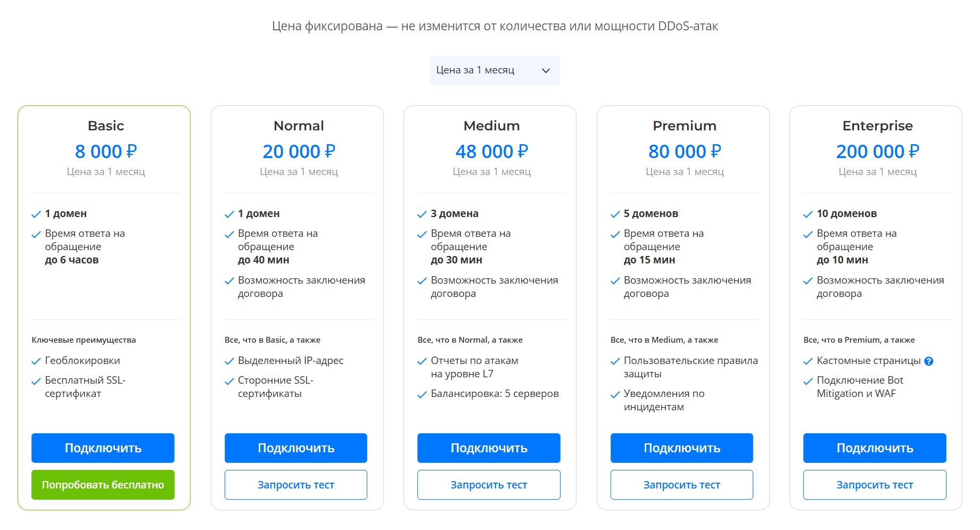Click Подключить button in Basic plan
This screenshot has height=530, width=980.
click(103, 448)
